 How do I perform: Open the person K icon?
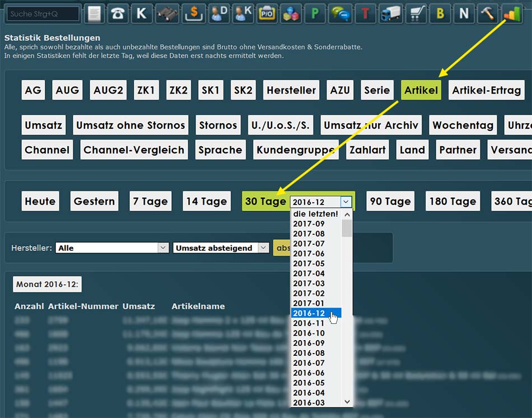tap(243, 14)
